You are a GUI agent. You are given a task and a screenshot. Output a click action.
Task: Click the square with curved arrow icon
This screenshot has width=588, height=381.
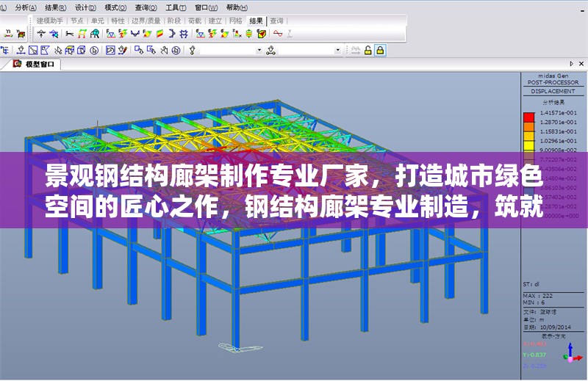coord(110,50)
